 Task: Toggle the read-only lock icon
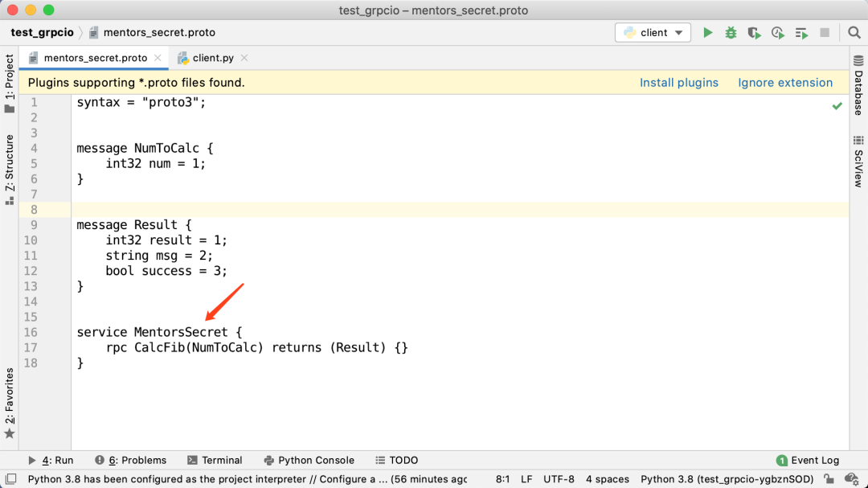[x=829, y=478]
